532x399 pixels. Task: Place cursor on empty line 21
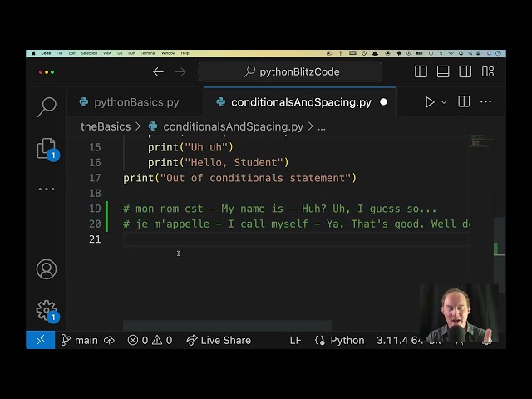[x=297, y=239]
